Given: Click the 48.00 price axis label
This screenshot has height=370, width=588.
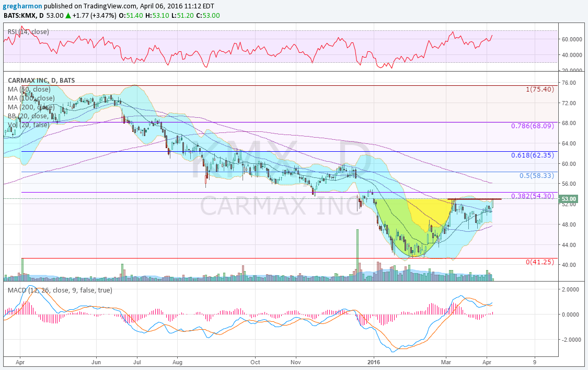Looking at the screenshot, I should point(569,225).
